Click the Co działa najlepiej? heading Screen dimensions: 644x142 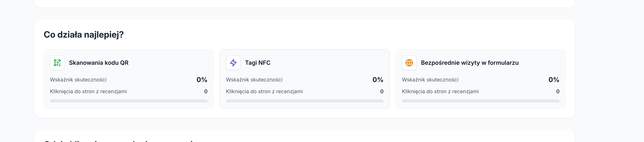tap(84, 35)
